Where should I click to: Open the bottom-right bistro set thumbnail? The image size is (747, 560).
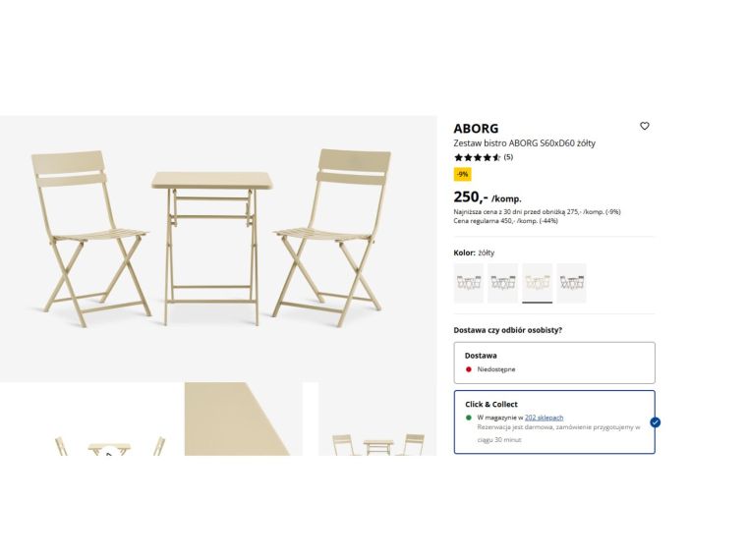coord(377,420)
